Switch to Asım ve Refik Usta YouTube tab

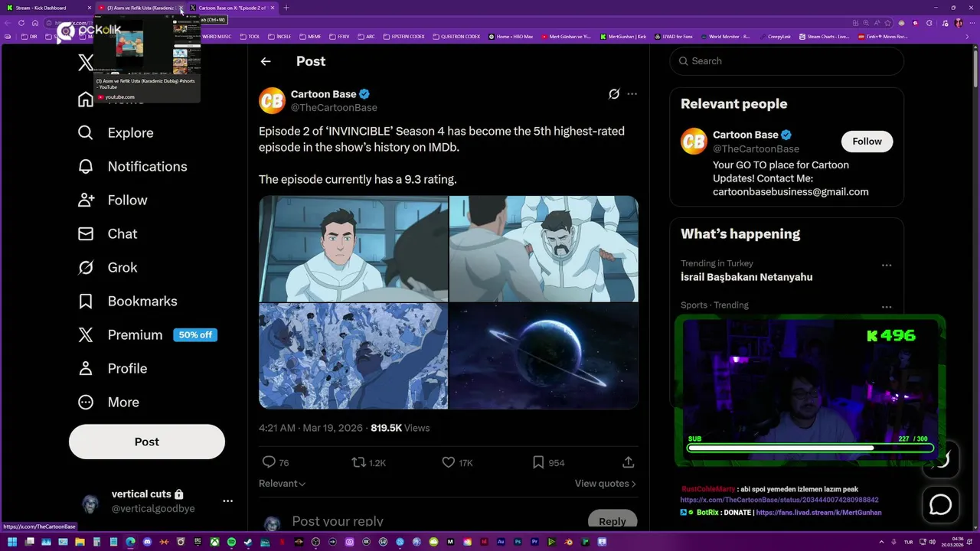[139, 8]
